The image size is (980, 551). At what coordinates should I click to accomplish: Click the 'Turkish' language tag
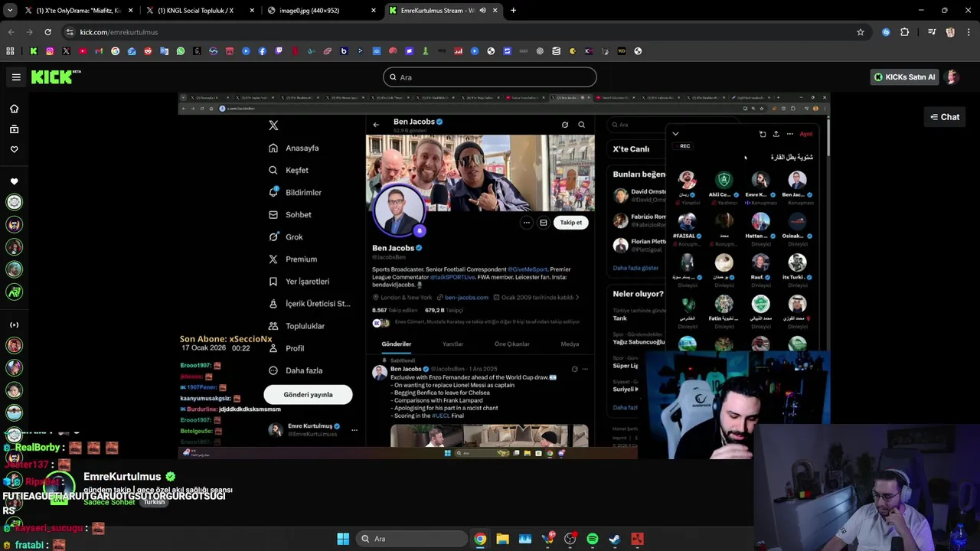tap(154, 502)
